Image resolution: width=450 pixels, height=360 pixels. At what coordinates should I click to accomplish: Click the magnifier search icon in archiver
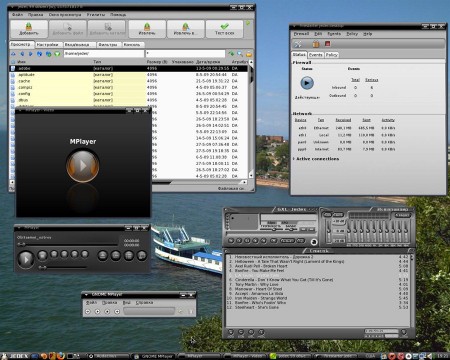tap(240, 54)
